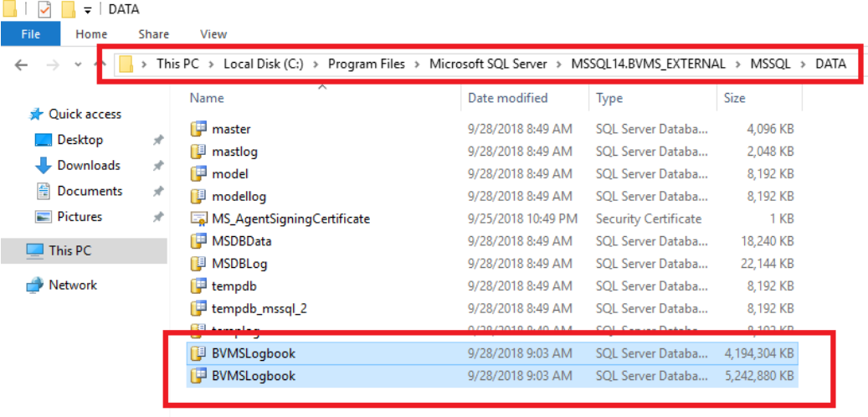
Task: Select the file name MSDBData
Action: click(241, 241)
